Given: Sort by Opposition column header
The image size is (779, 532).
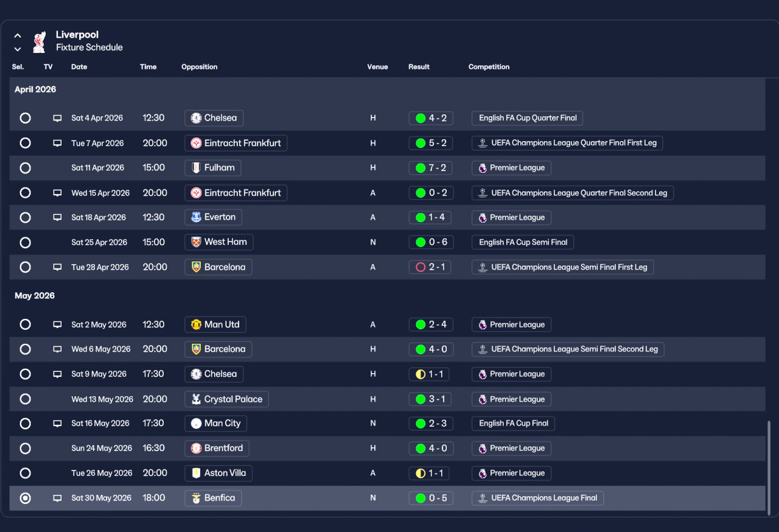Looking at the screenshot, I should 200,67.
